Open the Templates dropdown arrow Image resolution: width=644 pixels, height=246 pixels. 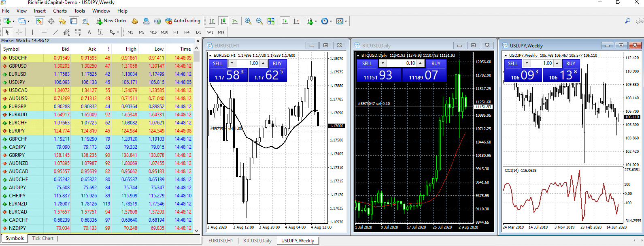[x=346, y=21]
